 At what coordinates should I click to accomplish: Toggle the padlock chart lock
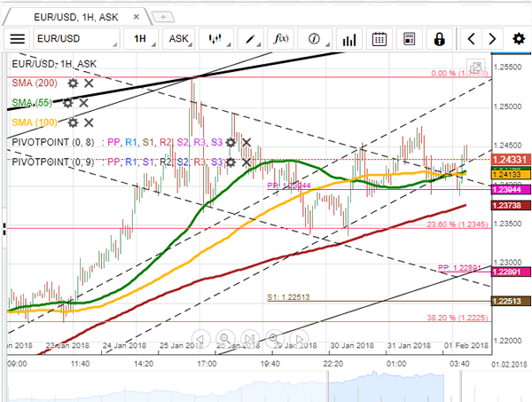tap(439, 38)
